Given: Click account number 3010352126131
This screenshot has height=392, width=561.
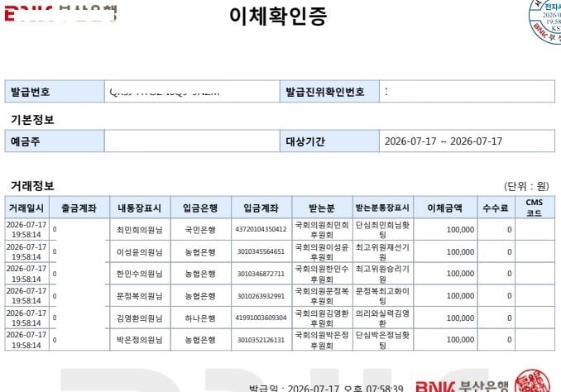Looking at the screenshot, I should point(261,340).
